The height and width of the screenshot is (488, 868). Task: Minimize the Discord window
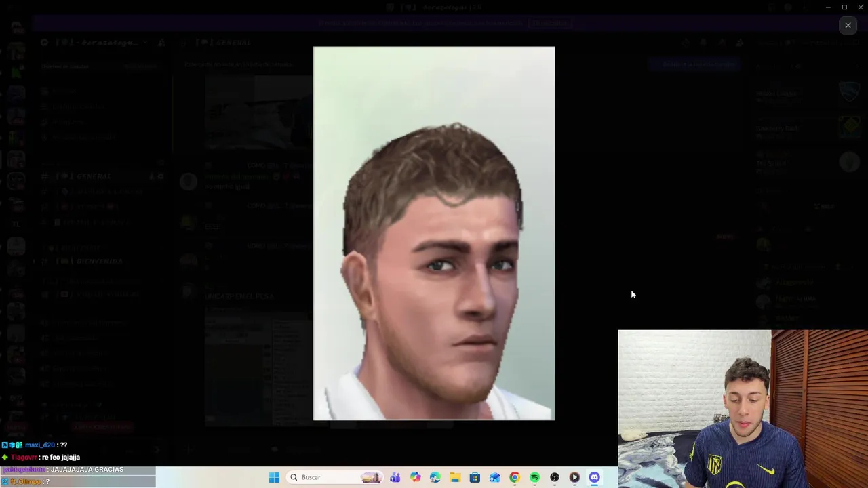coord(828,7)
